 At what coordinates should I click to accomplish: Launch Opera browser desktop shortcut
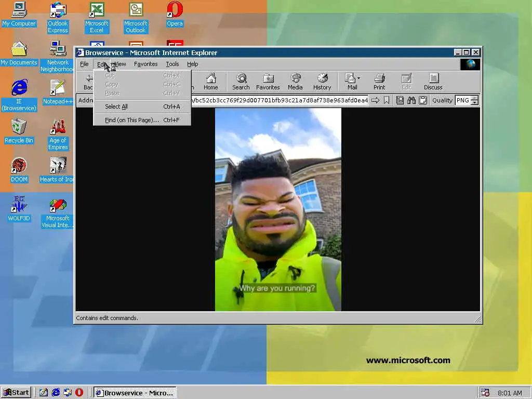pos(175,14)
